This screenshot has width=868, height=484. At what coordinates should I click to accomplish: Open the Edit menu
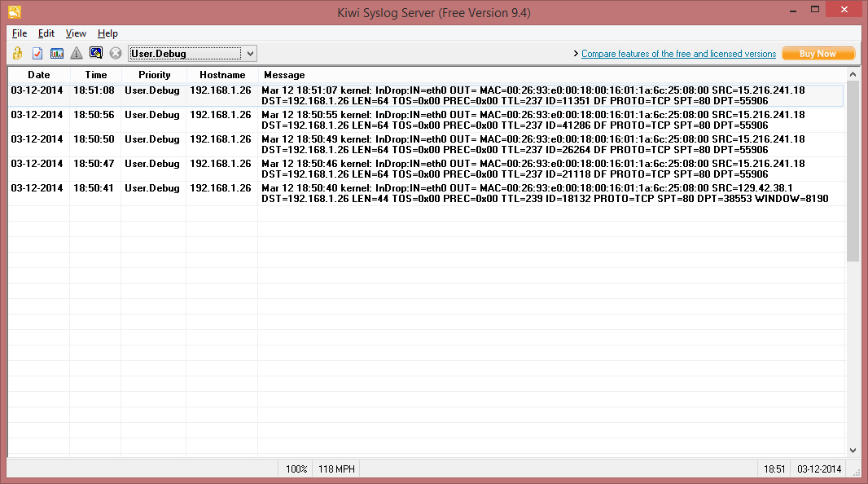(x=46, y=33)
